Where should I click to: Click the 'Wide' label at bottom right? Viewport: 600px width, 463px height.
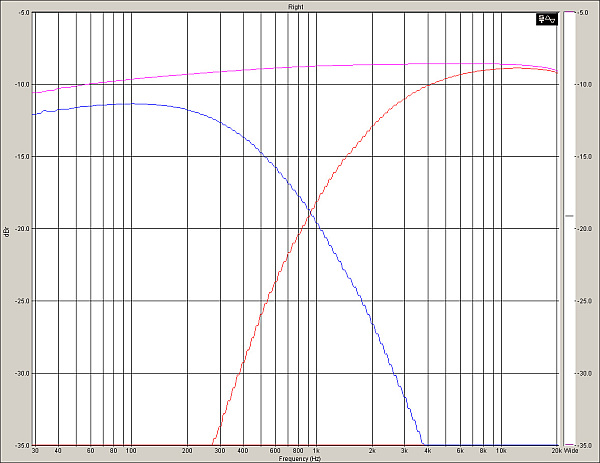click(585, 451)
